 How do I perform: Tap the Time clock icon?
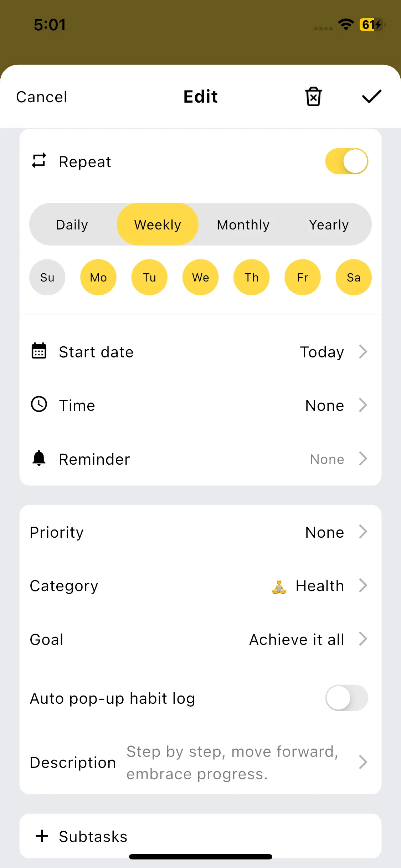(x=39, y=405)
